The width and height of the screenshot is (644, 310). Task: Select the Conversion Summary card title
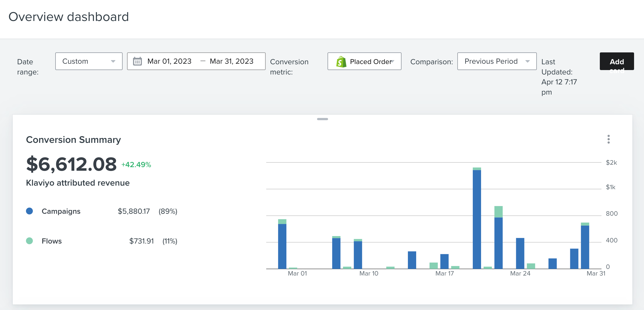coord(73,140)
